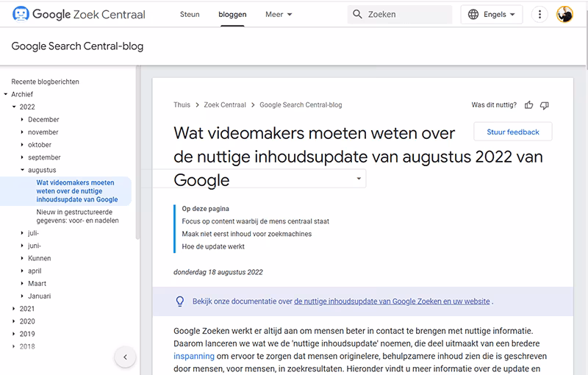Click the globe language icon

click(473, 14)
